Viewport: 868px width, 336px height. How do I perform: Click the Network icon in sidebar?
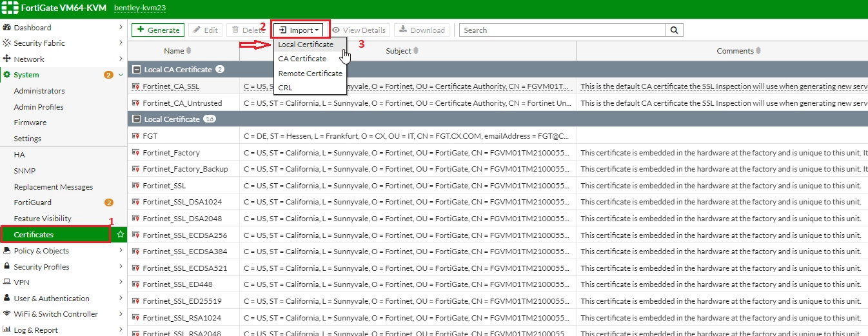[x=7, y=59]
